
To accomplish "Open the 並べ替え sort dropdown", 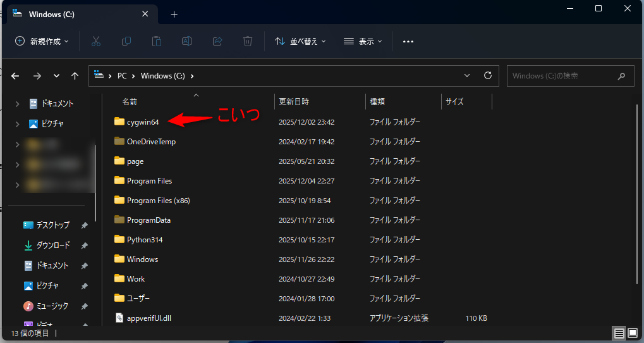I will pos(301,41).
